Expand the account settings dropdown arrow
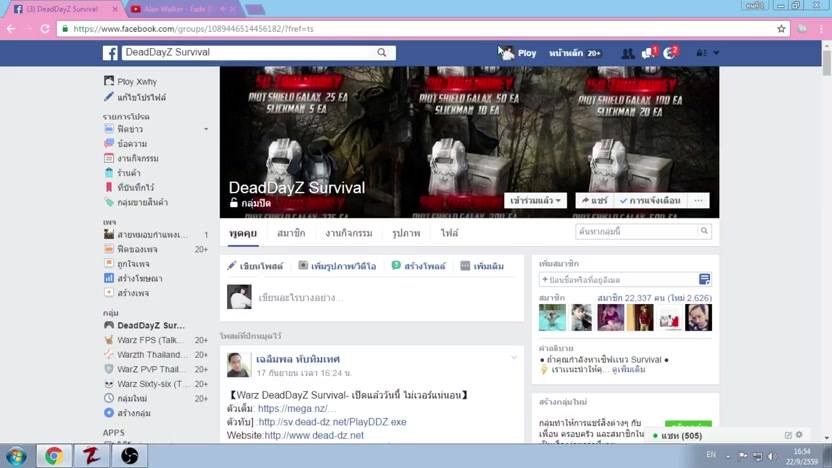This screenshot has width=832, height=468. pos(716,53)
